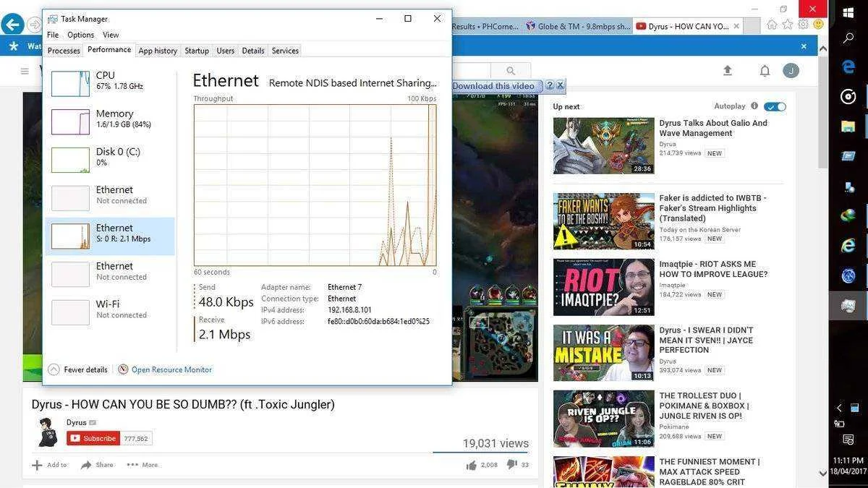Switch to the PHCorner results browser tab

pyautogui.click(x=485, y=26)
